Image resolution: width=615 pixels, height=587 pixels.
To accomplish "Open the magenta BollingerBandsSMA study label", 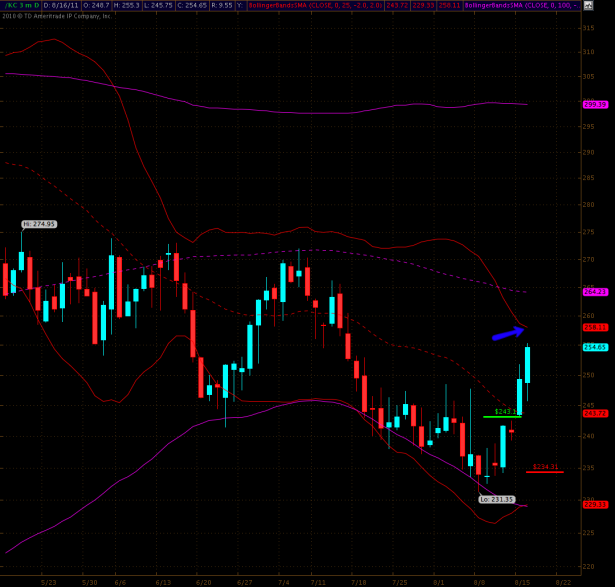I will 500,5.
